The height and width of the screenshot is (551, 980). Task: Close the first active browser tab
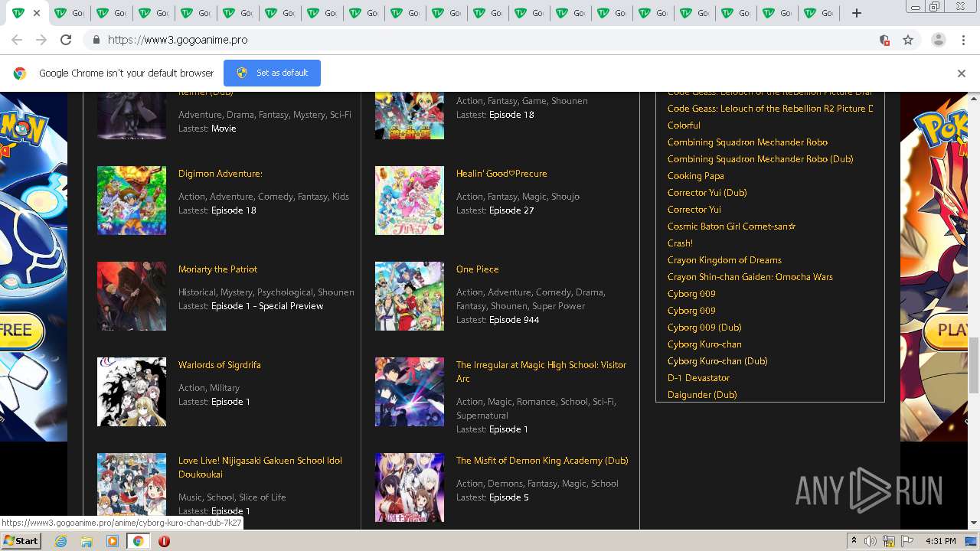[36, 13]
